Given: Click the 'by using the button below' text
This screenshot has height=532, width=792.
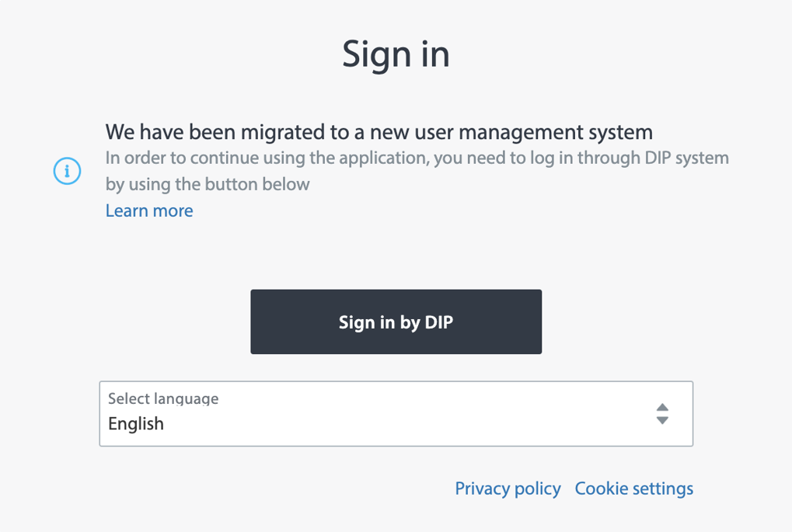Looking at the screenshot, I should (x=208, y=184).
